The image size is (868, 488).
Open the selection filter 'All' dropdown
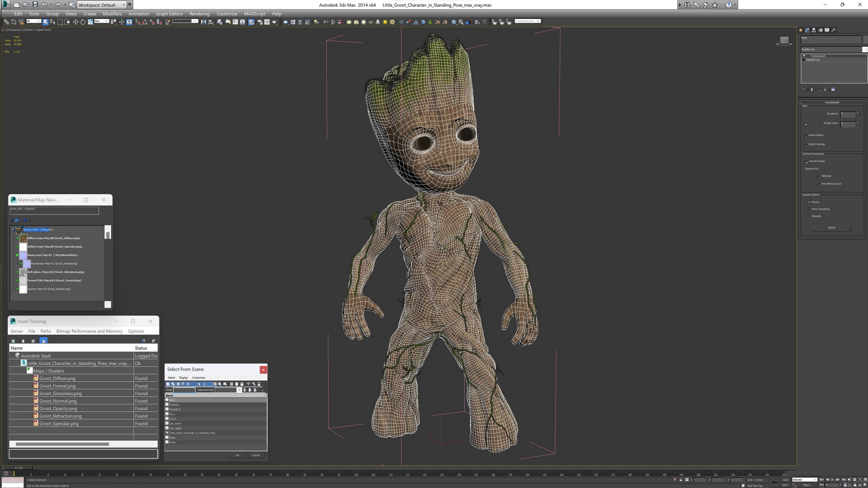(x=33, y=21)
